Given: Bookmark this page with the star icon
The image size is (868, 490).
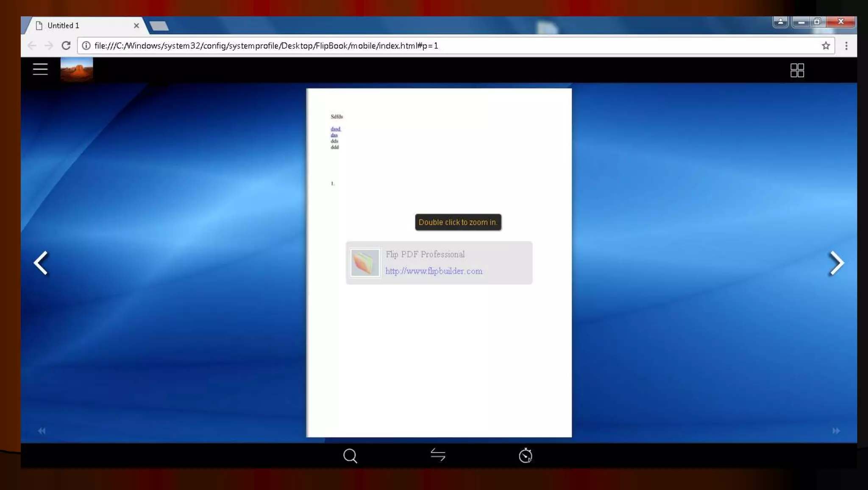Looking at the screenshot, I should pyautogui.click(x=826, y=46).
